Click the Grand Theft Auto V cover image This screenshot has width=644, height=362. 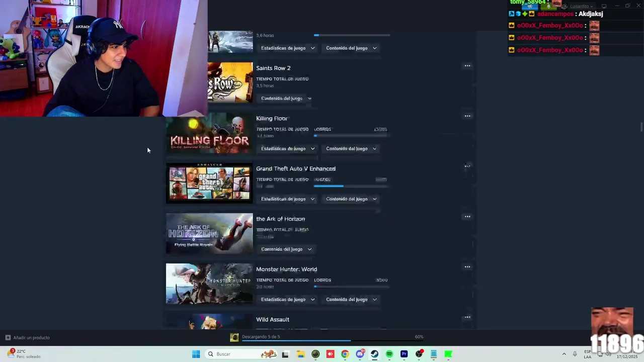click(x=209, y=184)
